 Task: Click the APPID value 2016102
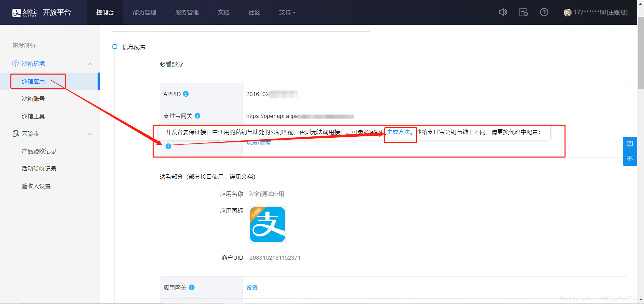257,94
